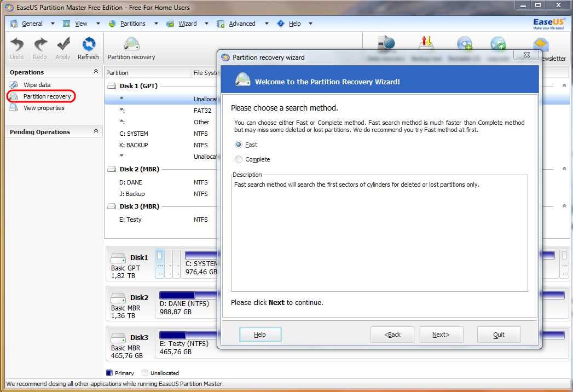Screen dimensions: 573x392
Task: Select the K: BACKUP partition row
Action: [x=161, y=145]
